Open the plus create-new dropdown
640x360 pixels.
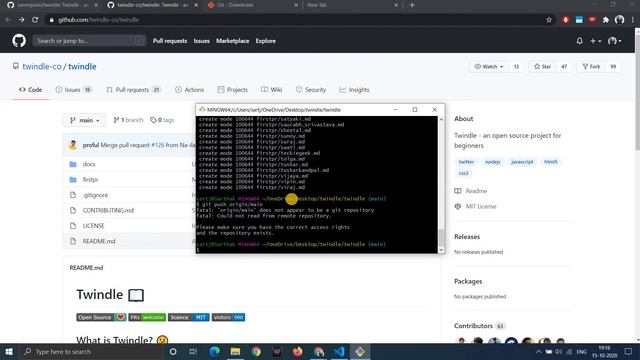tap(596, 41)
